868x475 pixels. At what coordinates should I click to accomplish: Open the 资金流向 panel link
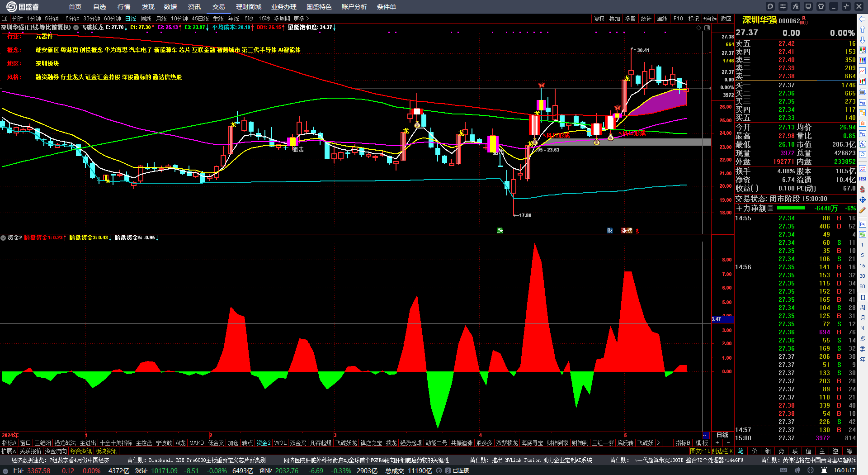[56, 451]
